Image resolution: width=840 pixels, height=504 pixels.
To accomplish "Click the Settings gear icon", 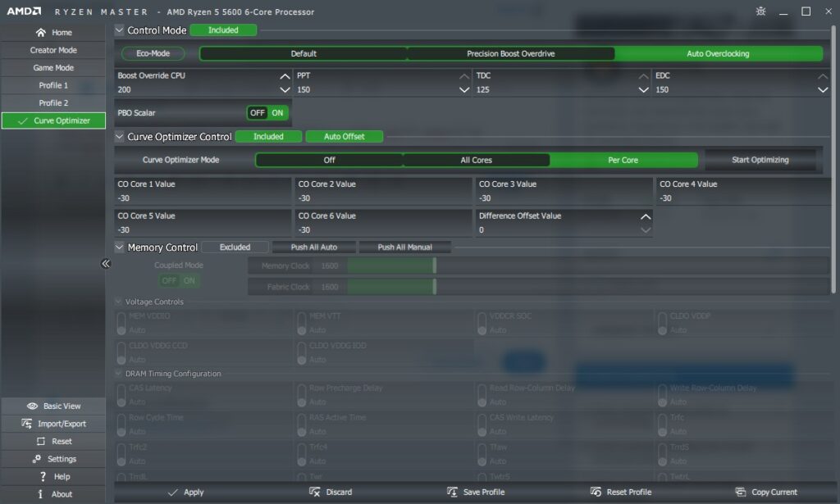I will [36, 459].
